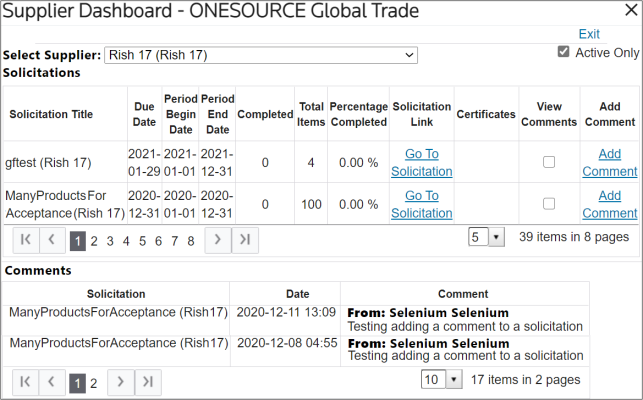The height and width of the screenshot is (400, 643).
Task: Close the Supplier Dashboard dialog
Action: coord(631,10)
